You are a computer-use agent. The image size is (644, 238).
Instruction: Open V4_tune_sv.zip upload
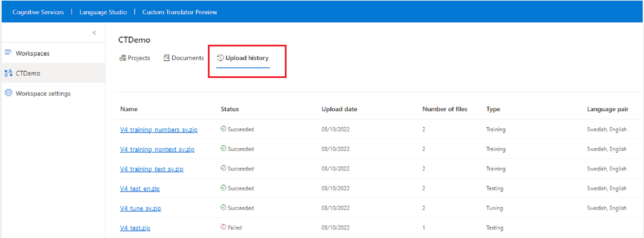[x=140, y=208]
